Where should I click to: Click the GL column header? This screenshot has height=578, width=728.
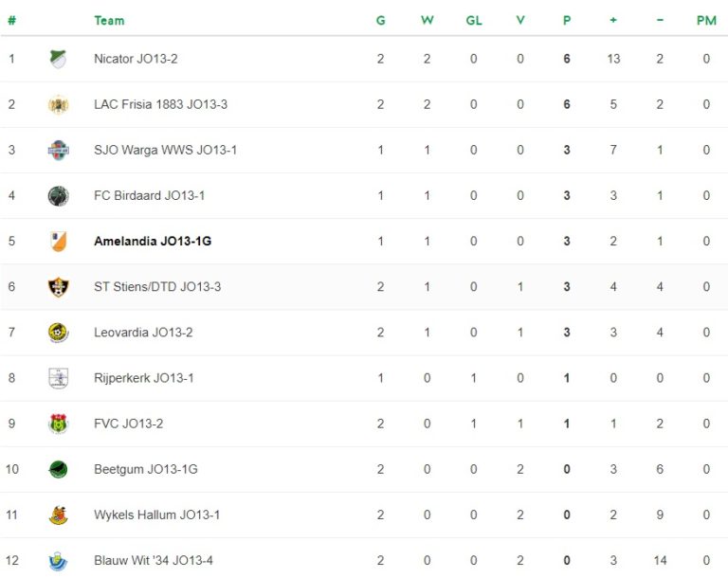pos(474,20)
